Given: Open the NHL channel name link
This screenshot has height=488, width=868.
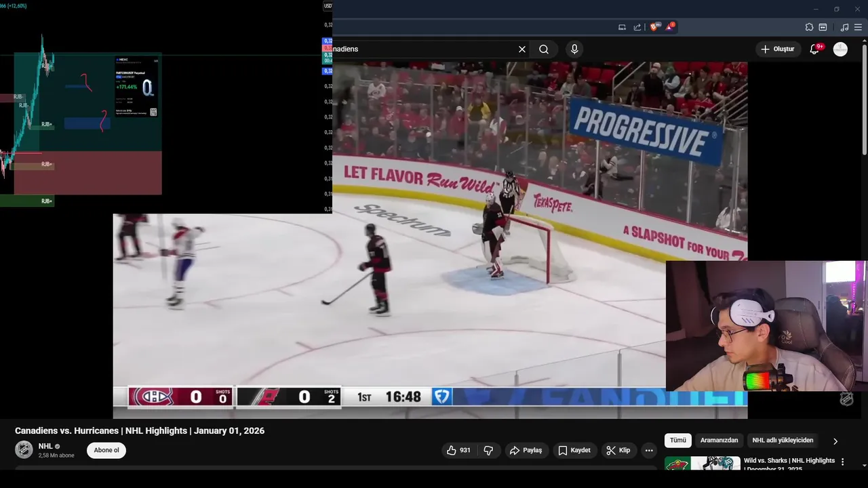Looking at the screenshot, I should (45, 446).
